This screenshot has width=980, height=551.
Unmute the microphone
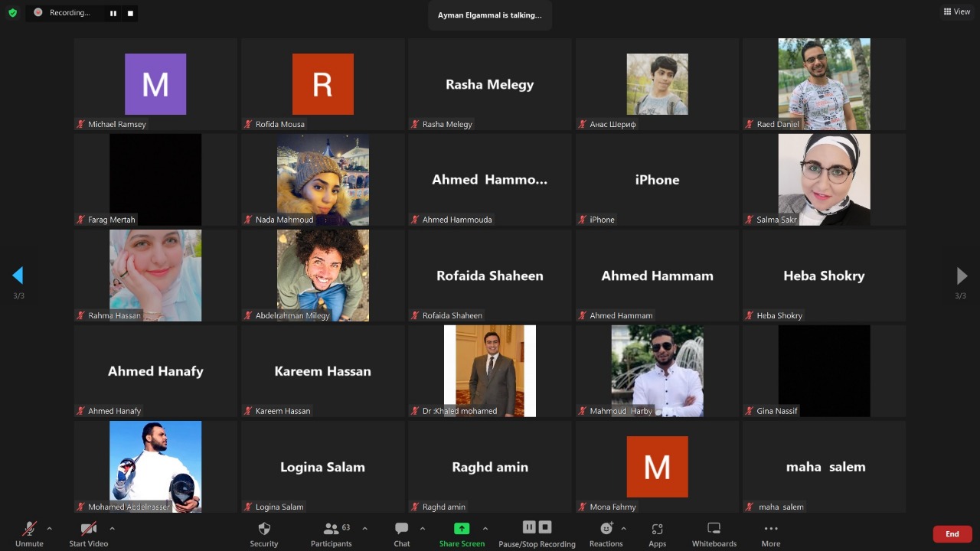29,533
